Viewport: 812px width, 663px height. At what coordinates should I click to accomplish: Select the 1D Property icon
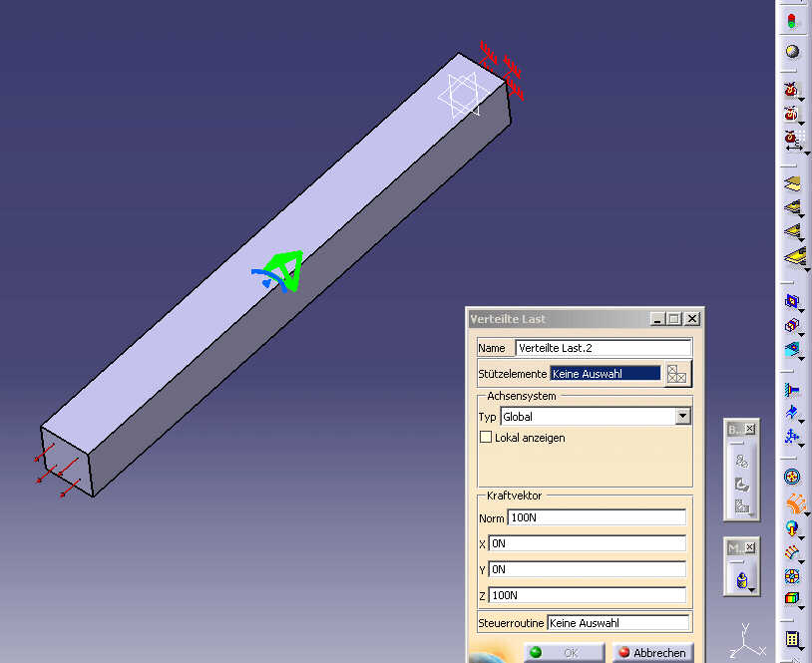[792, 230]
